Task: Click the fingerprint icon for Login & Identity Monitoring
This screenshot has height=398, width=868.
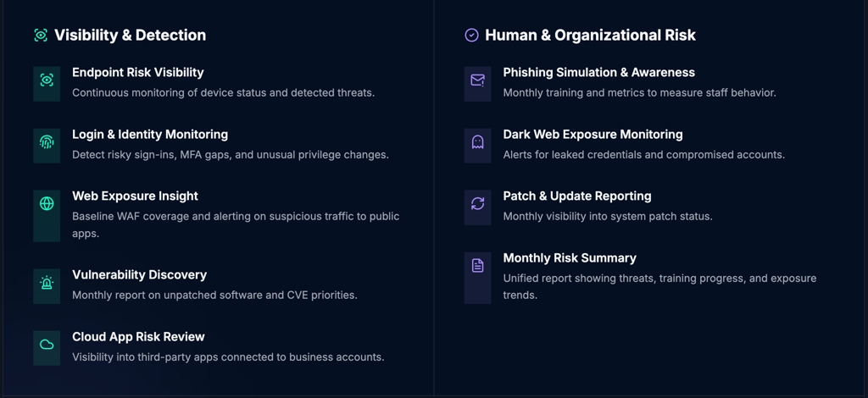Action: (47, 141)
